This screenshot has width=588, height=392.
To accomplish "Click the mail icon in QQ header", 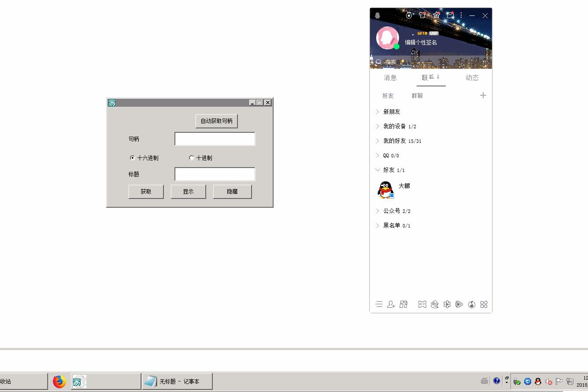I will click(x=450, y=15).
